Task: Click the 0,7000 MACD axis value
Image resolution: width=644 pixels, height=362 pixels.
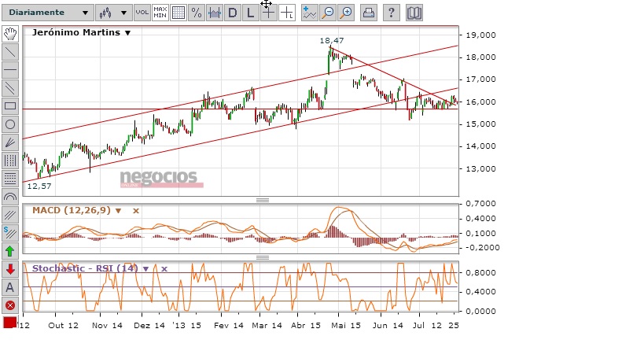Action: (480, 204)
